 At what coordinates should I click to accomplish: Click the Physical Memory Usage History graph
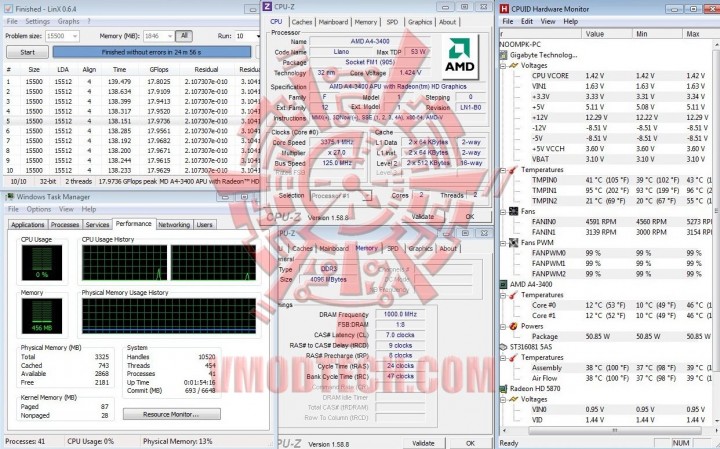[x=169, y=316]
